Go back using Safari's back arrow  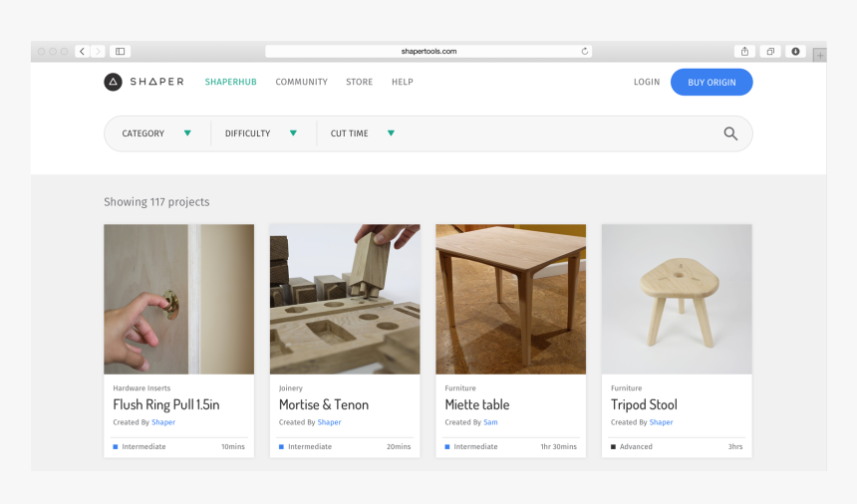pyautogui.click(x=83, y=51)
